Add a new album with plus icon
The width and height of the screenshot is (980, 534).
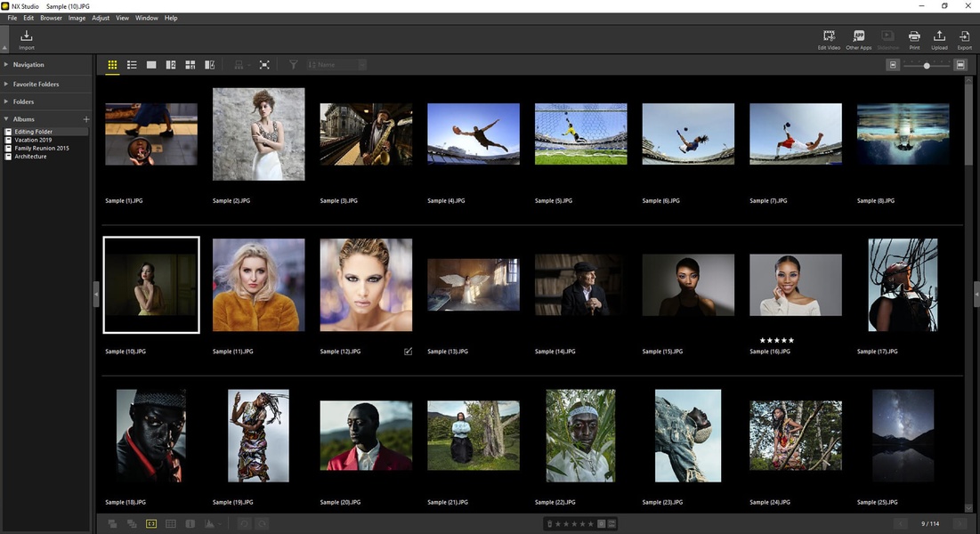click(86, 119)
